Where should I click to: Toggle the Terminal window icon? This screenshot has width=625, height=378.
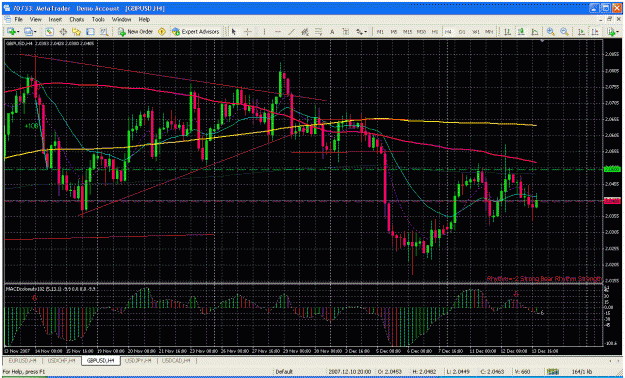click(x=90, y=32)
